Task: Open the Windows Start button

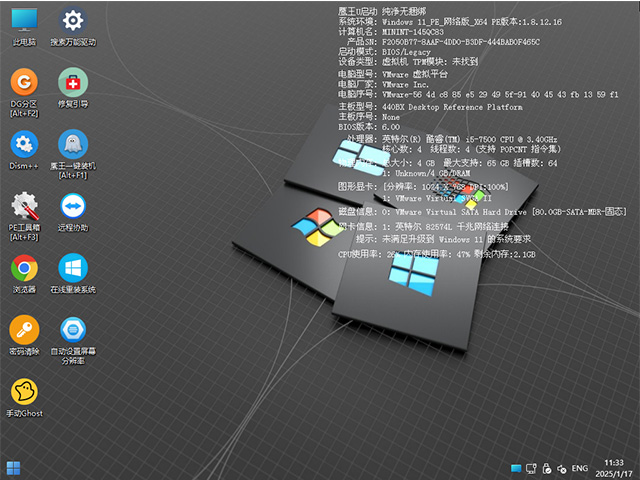Action: 13,468
